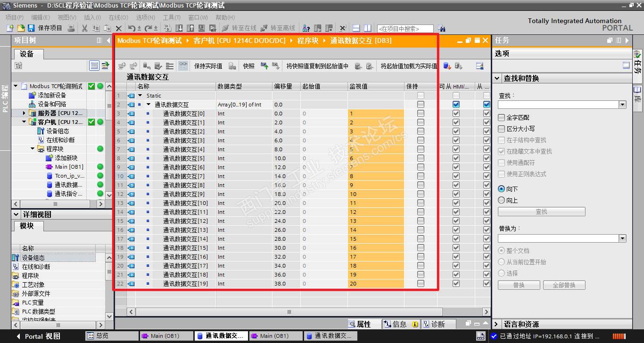This screenshot has width=644, height=343.
Task: Click the search-in-project binoculars icon
Action: (x=441, y=28)
